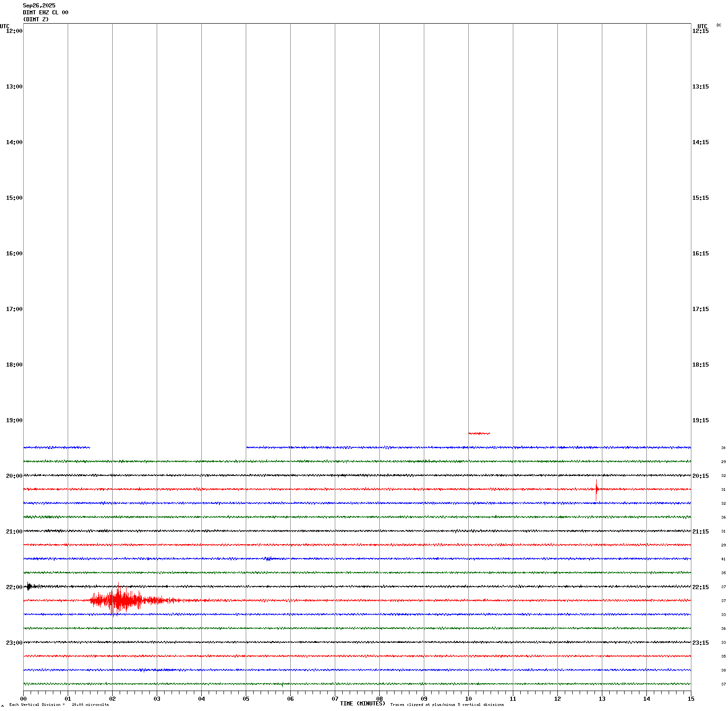Click the vertical division microvolts scale note
This screenshot has height=711, width=728.
pos(59,705)
